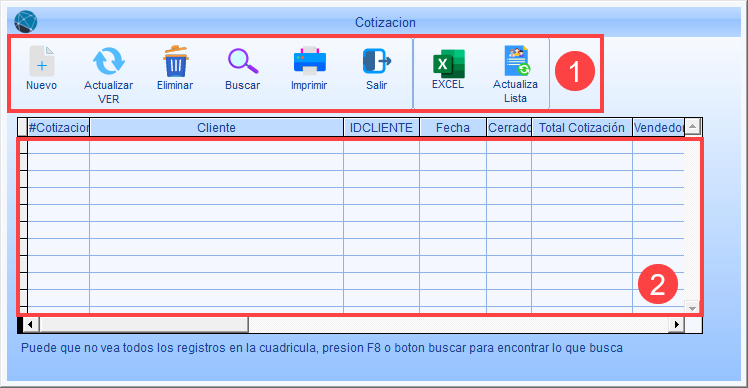Viewport: 748px width, 388px height.
Task: Click the Cliente column header
Action: (x=217, y=127)
